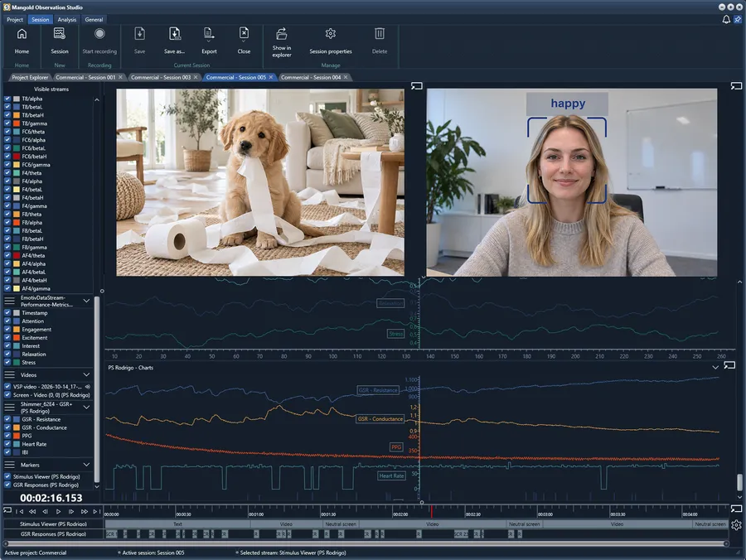Click the stream list bottom scroll arrow
746x560 pixels.
pyautogui.click(x=97, y=487)
